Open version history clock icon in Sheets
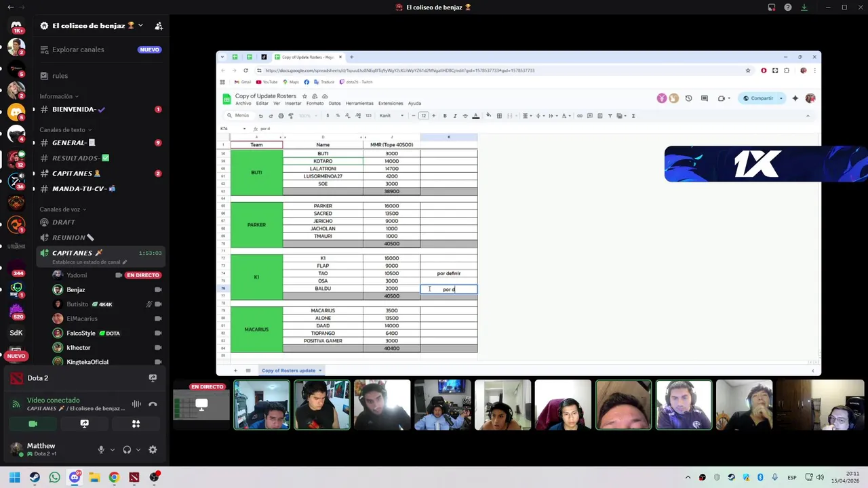This screenshot has width=868, height=488. (688, 98)
